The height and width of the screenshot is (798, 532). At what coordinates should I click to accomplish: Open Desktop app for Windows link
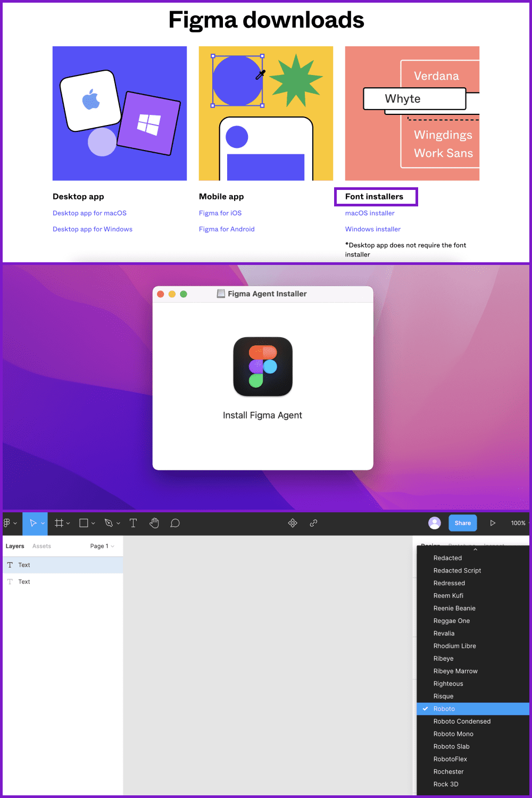coord(93,229)
